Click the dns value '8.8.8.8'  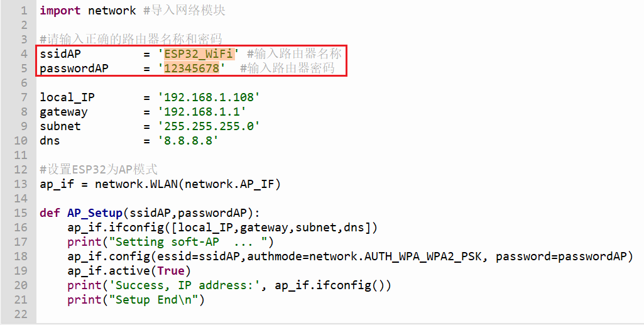click(x=188, y=141)
